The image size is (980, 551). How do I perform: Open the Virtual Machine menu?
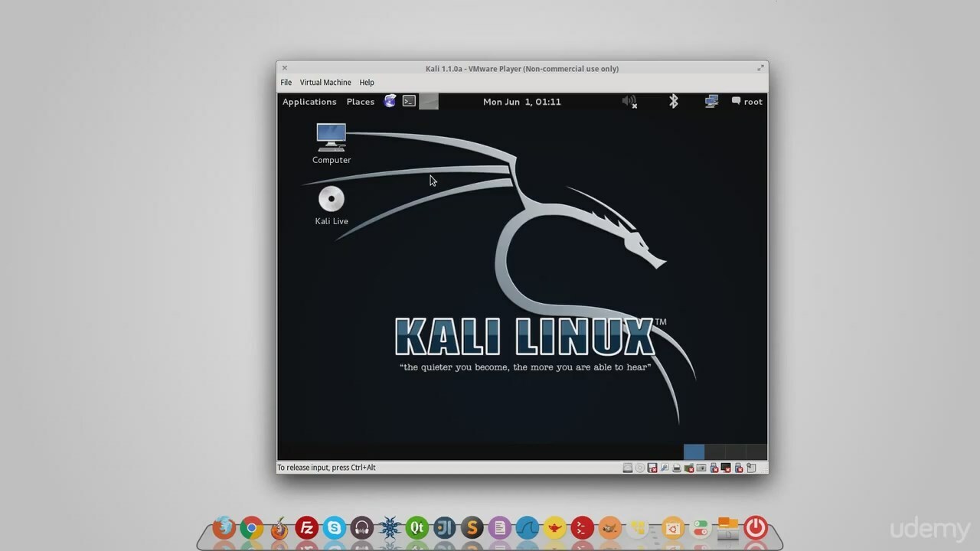(x=325, y=83)
